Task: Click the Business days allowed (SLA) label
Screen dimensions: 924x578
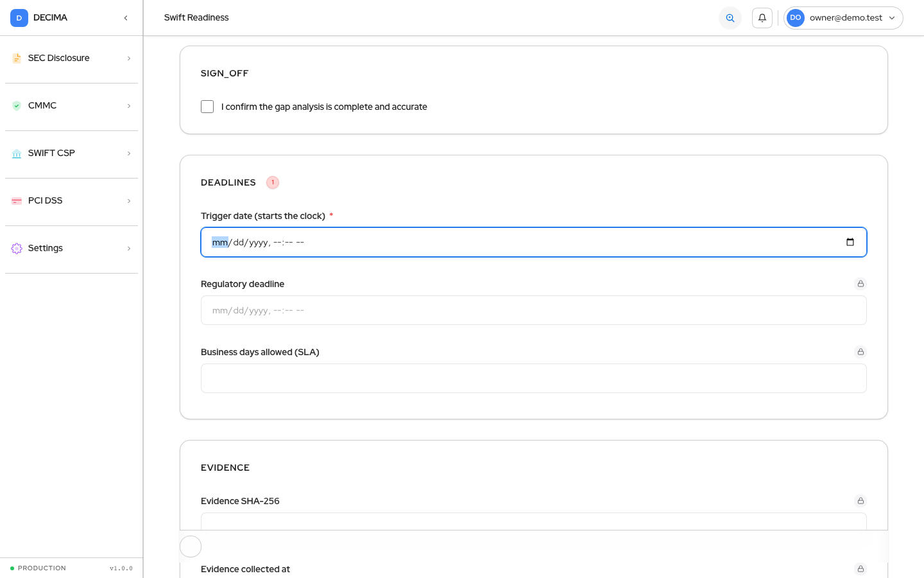Action: (260, 352)
